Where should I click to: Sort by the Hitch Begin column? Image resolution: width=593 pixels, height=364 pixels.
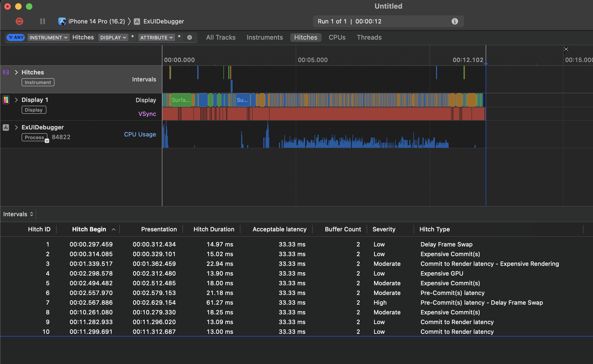coord(89,229)
